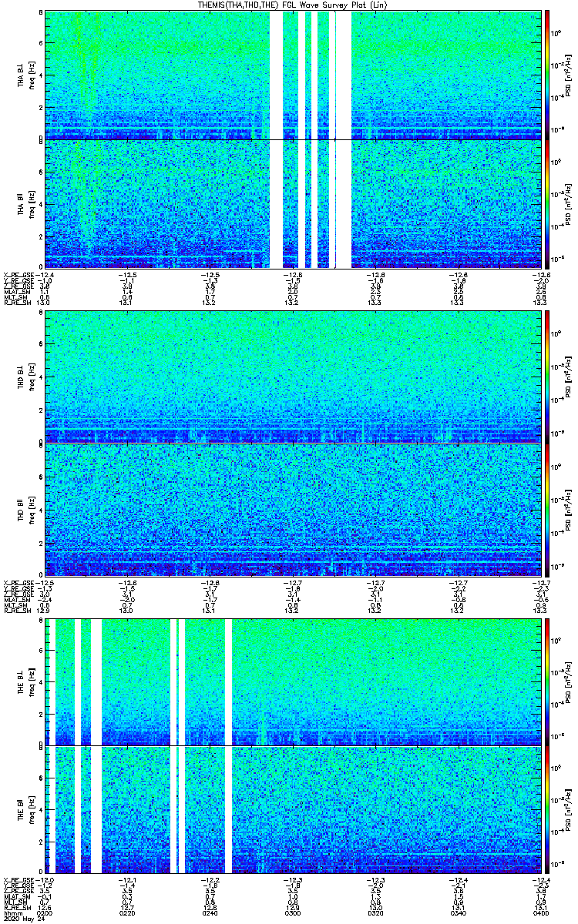Image resolution: width=578 pixels, height=924 pixels.
Task: Click the 0400 time tick label
Action: [x=539, y=913]
